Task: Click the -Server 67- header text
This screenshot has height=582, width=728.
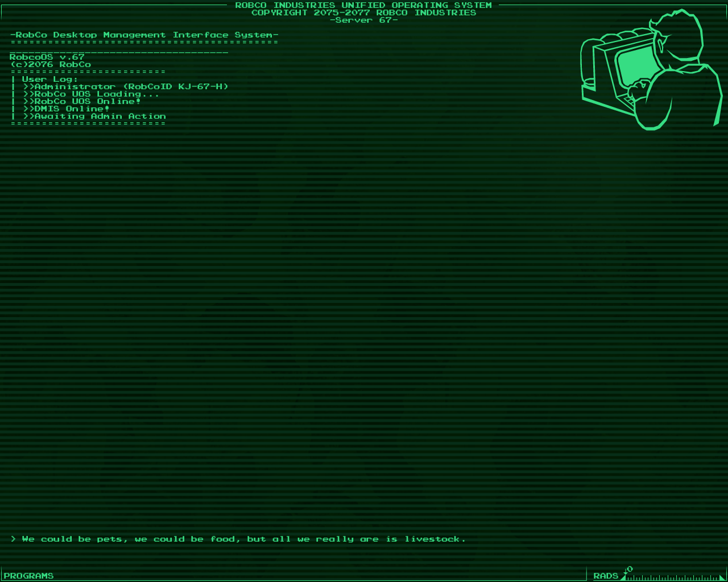Action: tap(364, 20)
